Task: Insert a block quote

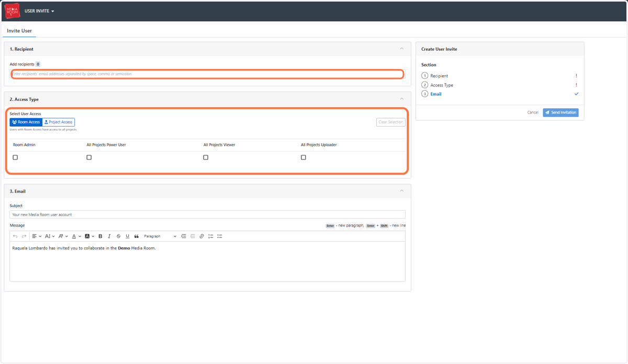Action: click(137, 236)
